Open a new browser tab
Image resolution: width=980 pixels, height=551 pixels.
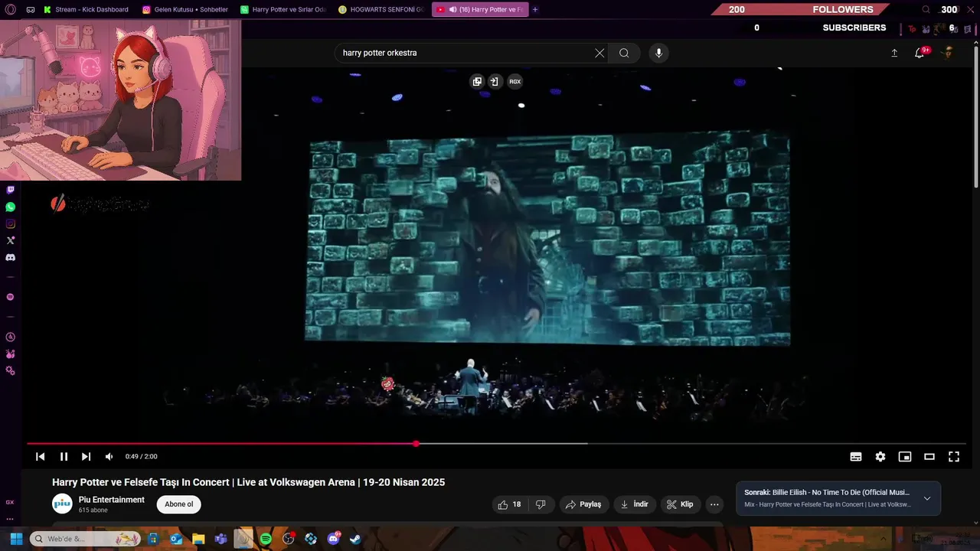(x=535, y=9)
